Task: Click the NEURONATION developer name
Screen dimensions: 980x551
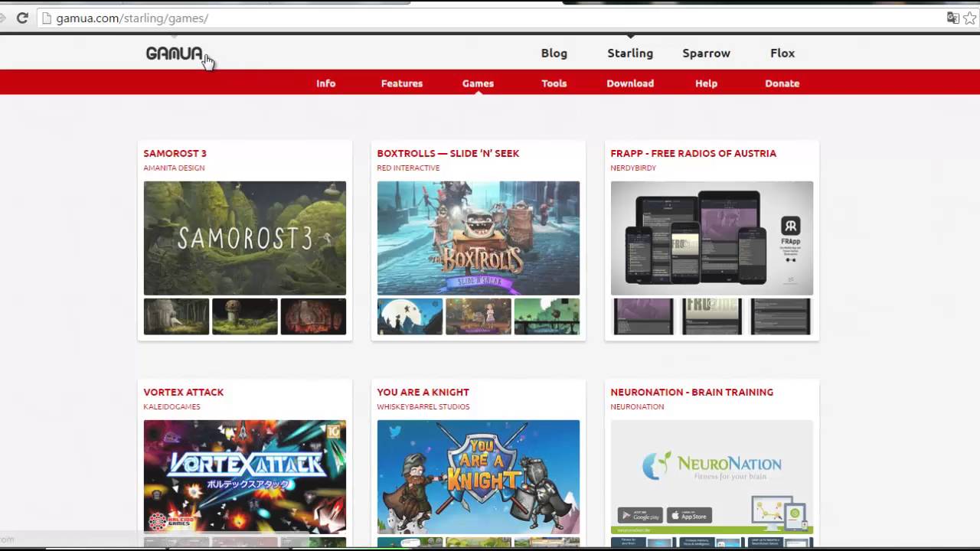Action: pos(637,406)
